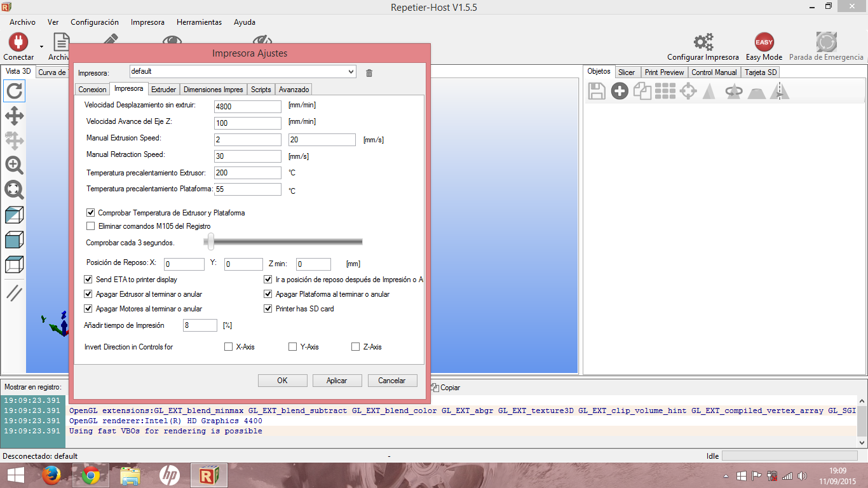
Task: Click the Parada de Emergencia icon
Action: click(x=826, y=42)
